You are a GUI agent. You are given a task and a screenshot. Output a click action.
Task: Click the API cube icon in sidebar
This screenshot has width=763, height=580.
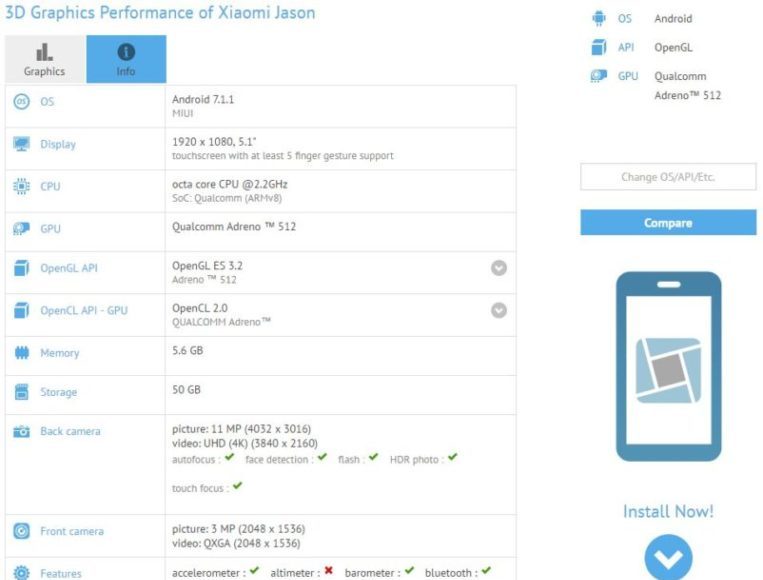[x=599, y=47]
